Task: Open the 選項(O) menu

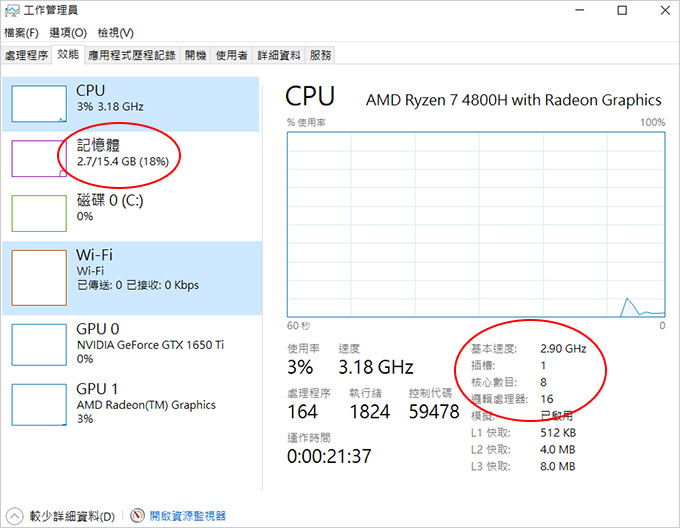Action: [x=68, y=33]
